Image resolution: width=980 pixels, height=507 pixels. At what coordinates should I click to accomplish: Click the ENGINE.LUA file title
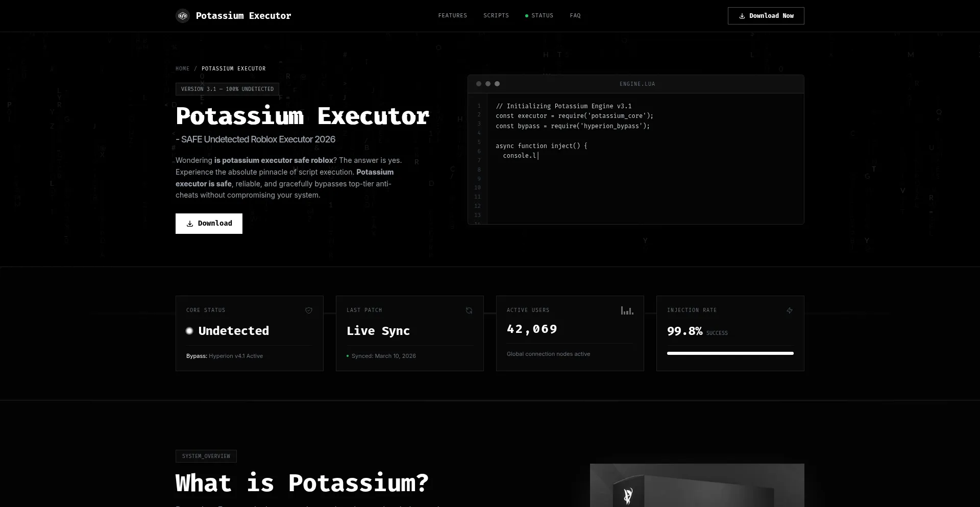pyautogui.click(x=637, y=84)
